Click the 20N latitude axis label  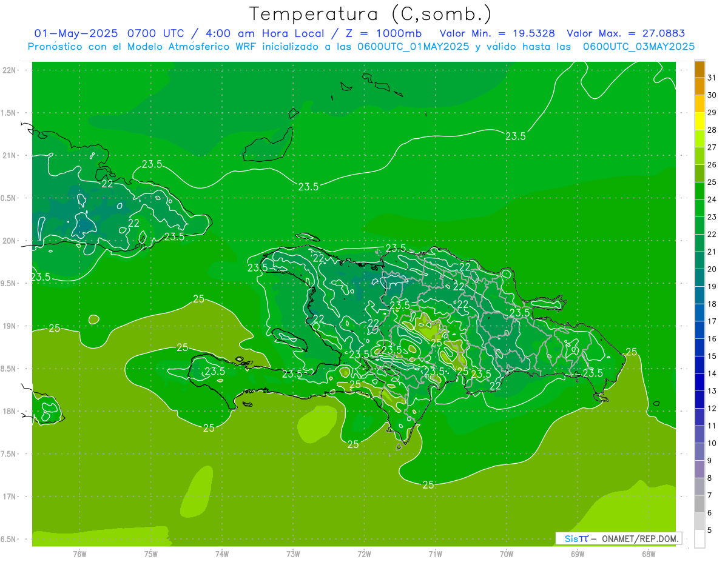click(x=10, y=241)
